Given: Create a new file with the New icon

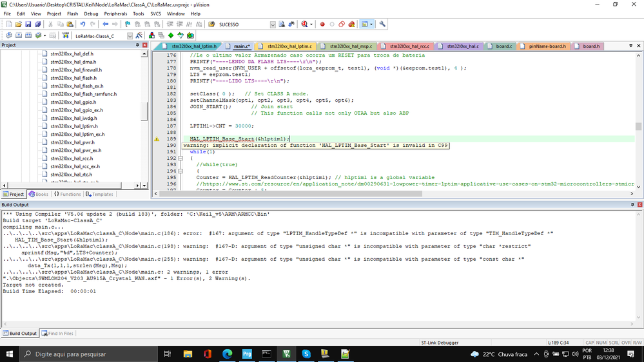Looking at the screenshot, I should pyautogui.click(x=8, y=24).
